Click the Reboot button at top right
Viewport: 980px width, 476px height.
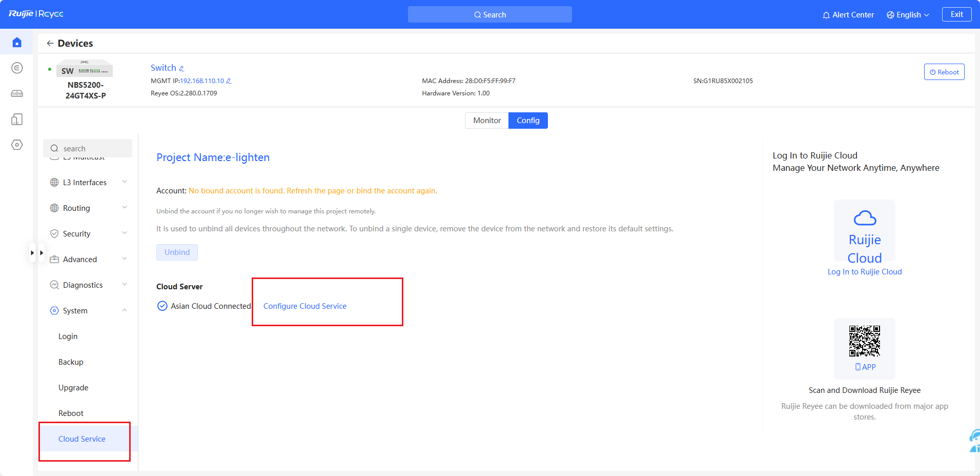point(944,72)
